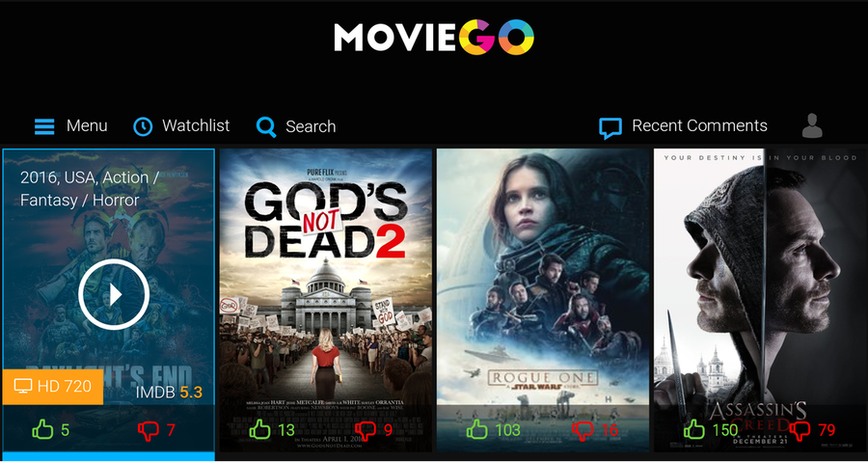Open the Rogue One poster thumbnail
868x462 pixels.
coord(543,300)
